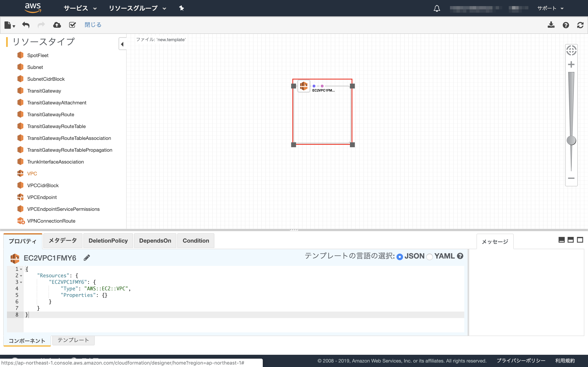This screenshot has height=367, width=588.
Task: Click the fit-to-window crosshair icon
Action: pos(571,51)
